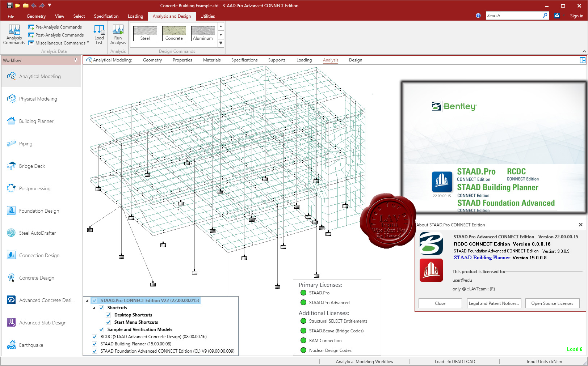
Task: Uncheck RCDC Advanced Concrete Design checkbox
Action: coord(94,337)
